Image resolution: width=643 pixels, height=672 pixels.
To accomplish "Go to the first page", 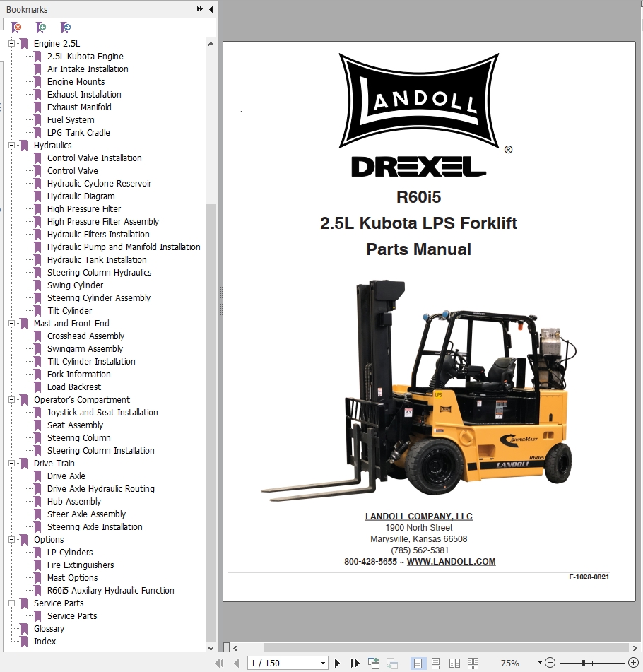I will point(219,663).
